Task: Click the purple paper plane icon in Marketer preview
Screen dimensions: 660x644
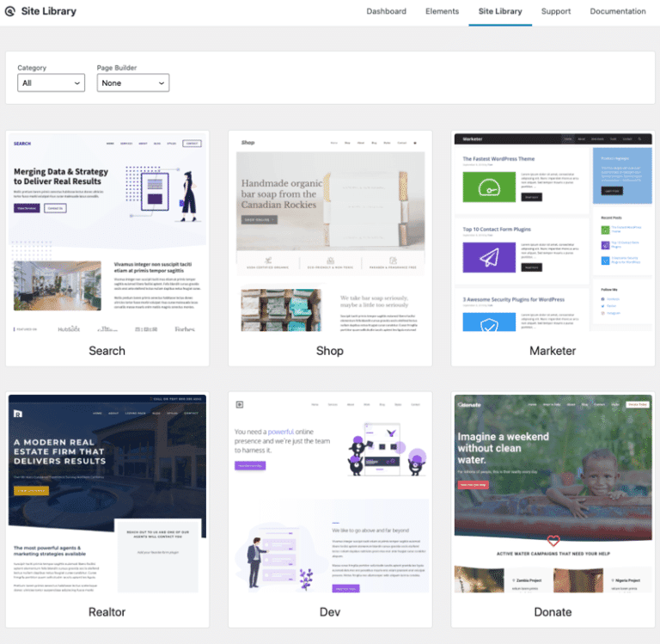Action: [489, 257]
